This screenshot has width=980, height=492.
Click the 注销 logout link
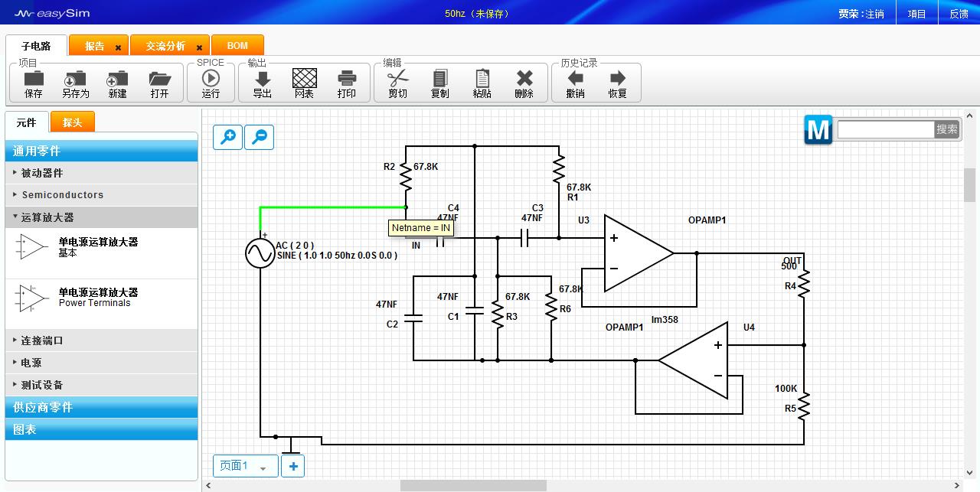[x=874, y=14]
